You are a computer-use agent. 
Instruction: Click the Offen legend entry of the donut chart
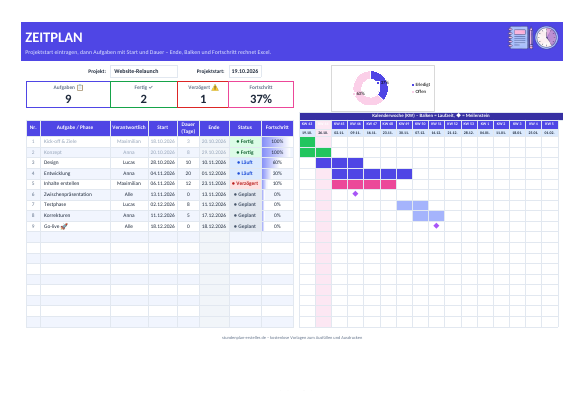click(419, 91)
